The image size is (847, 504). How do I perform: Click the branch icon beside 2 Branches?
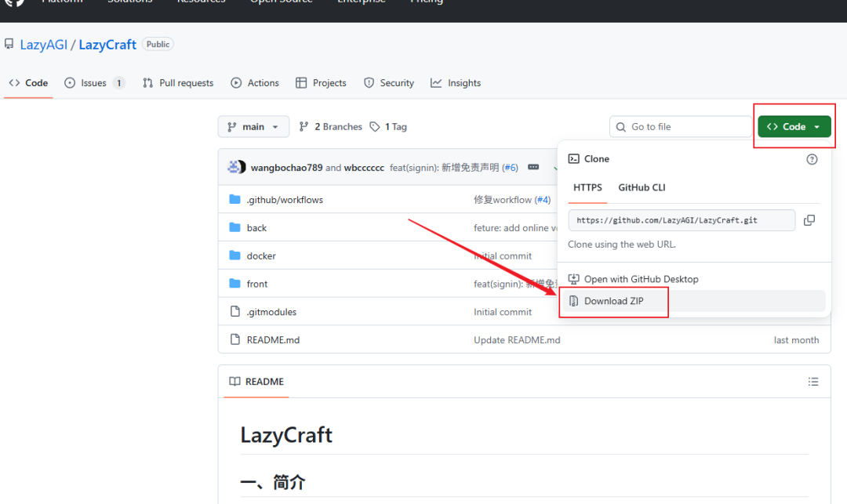click(x=304, y=126)
